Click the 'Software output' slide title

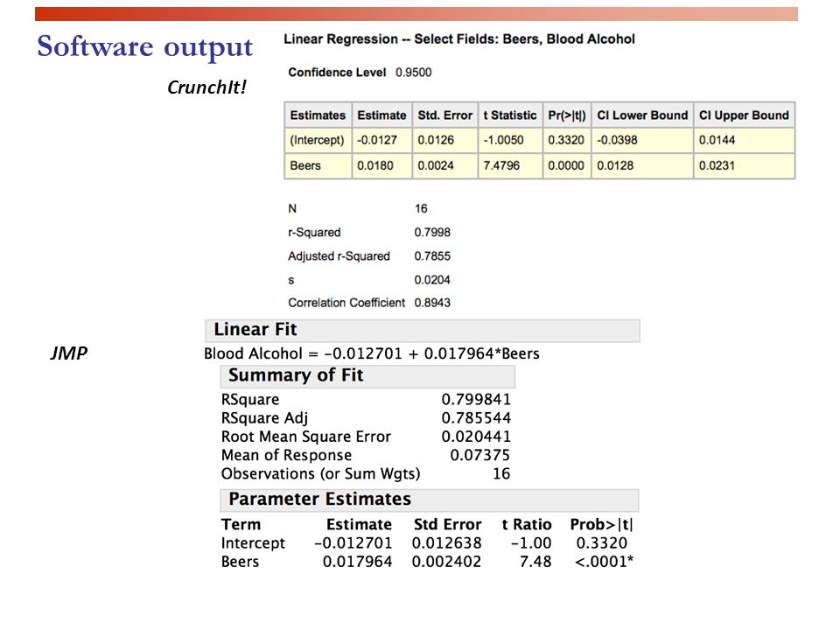144,46
